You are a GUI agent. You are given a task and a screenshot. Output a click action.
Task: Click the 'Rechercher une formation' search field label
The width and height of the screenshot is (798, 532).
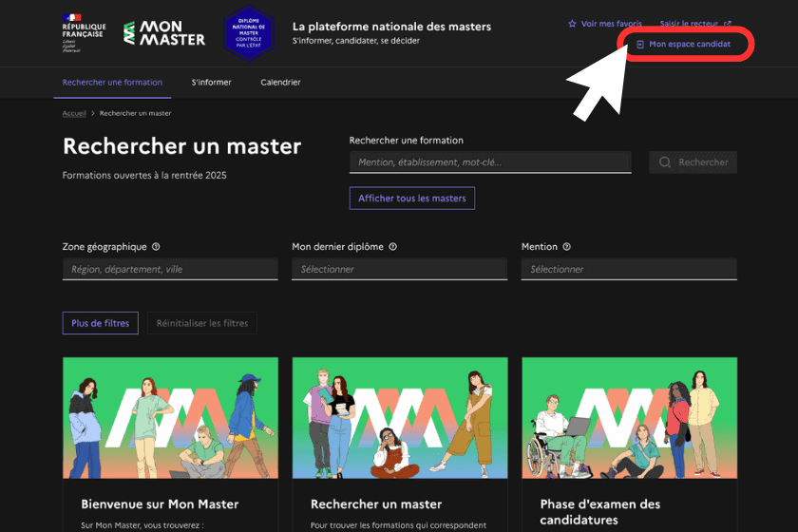tap(407, 141)
